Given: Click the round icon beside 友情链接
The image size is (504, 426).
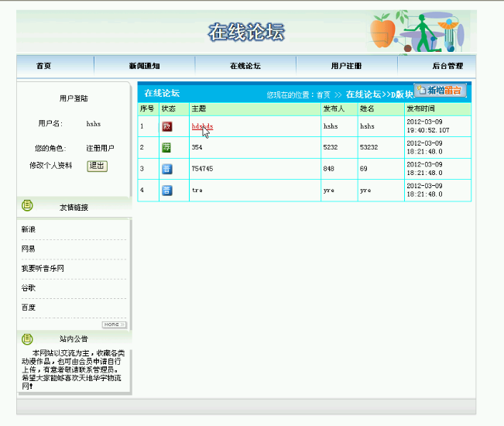Looking at the screenshot, I should click(27, 205).
